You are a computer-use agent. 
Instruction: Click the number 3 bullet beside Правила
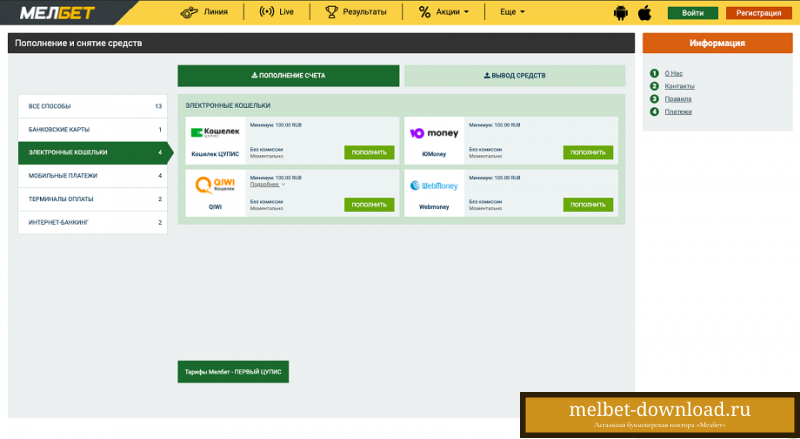655,99
